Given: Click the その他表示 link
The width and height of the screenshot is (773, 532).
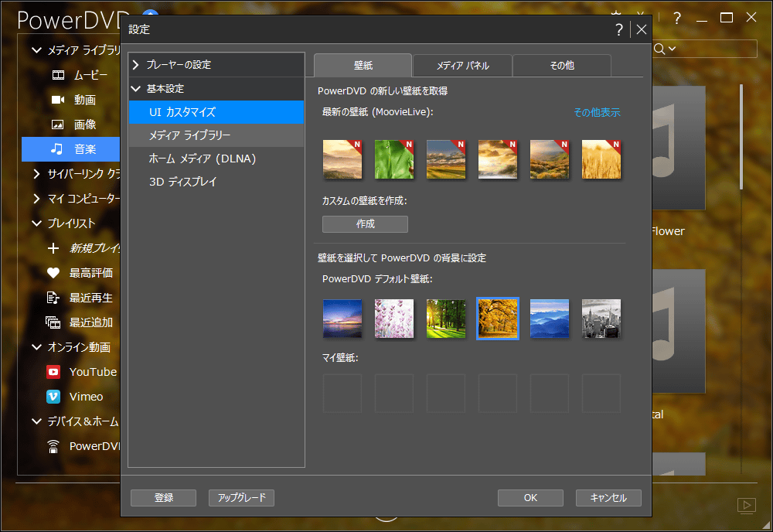Looking at the screenshot, I should (597, 112).
